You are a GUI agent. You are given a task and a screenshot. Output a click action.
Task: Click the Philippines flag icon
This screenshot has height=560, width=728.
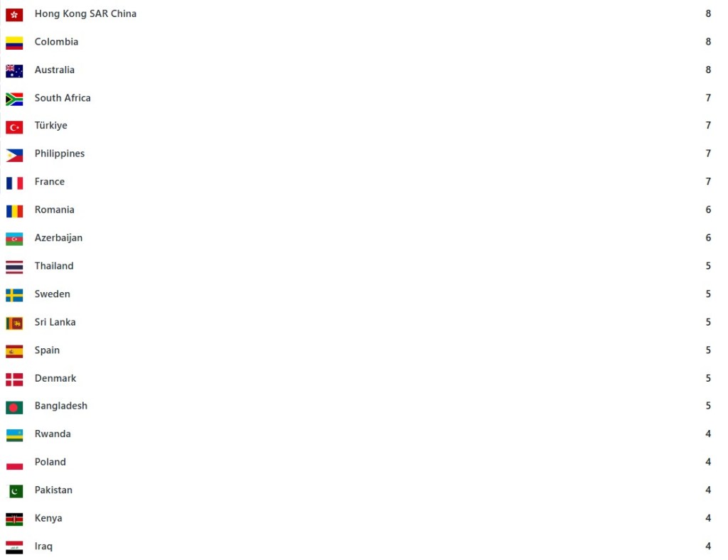(14, 155)
